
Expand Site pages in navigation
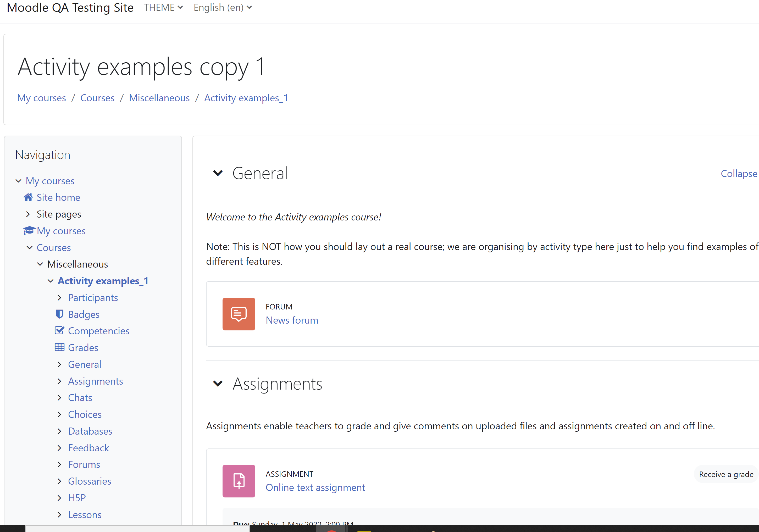[28, 214]
